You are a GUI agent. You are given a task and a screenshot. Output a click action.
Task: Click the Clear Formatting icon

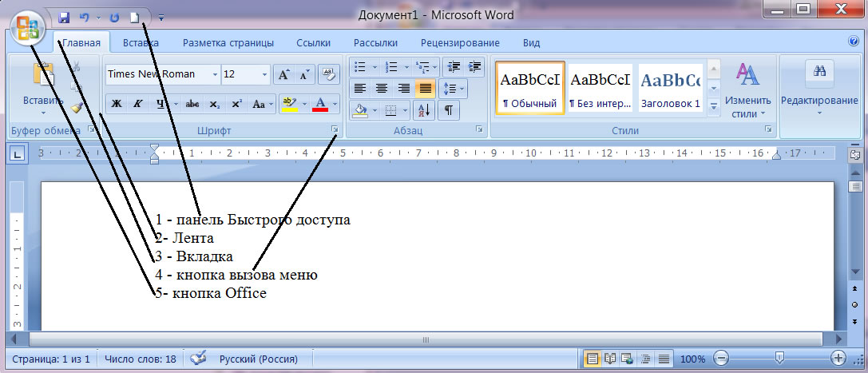coord(329,74)
